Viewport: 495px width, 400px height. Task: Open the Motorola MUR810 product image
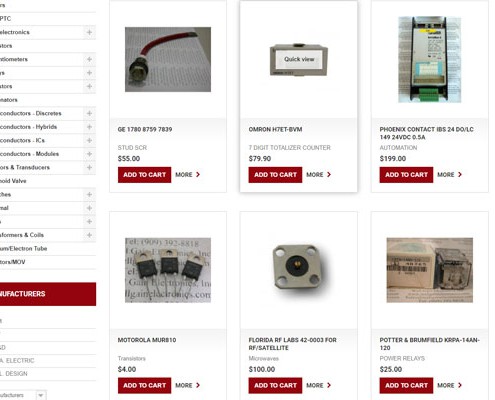pyautogui.click(x=168, y=270)
